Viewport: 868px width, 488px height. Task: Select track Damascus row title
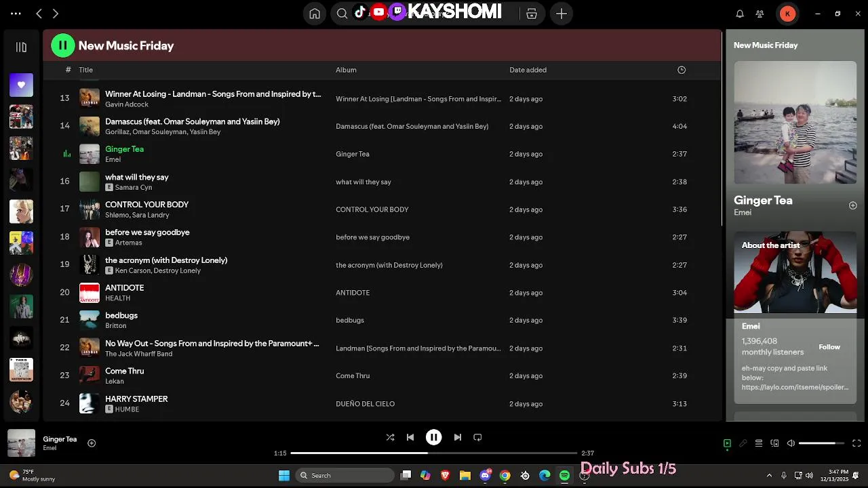[193, 122]
